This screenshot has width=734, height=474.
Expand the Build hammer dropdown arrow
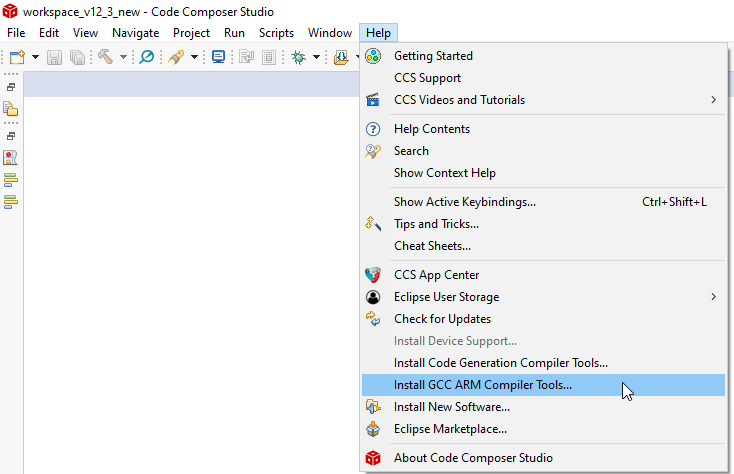(123, 57)
